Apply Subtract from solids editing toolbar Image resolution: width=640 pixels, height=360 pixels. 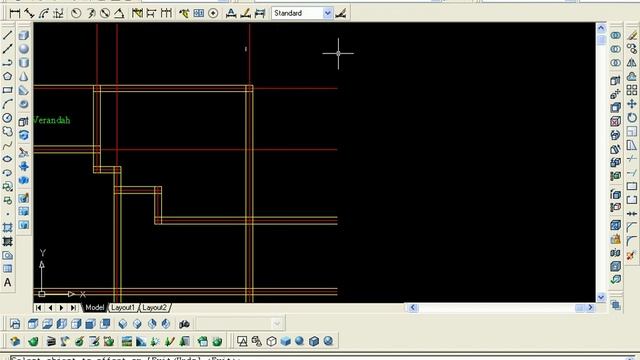click(x=616, y=49)
